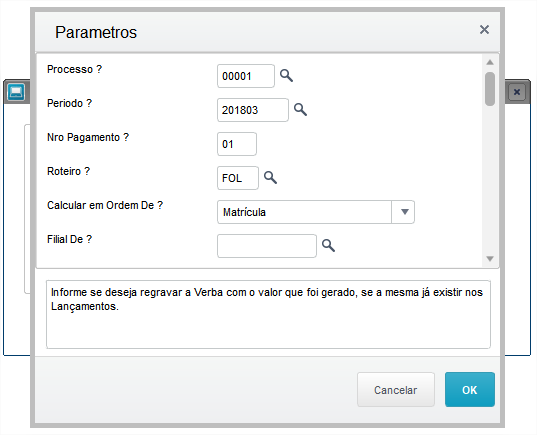Click the parameters list scrollbar thumb
This screenshot has height=435, width=537.
click(x=490, y=89)
